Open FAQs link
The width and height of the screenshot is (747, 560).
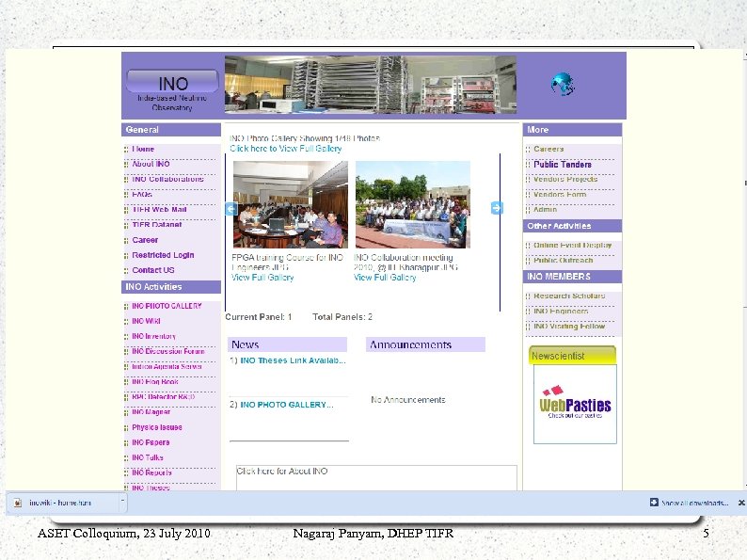[x=142, y=194]
